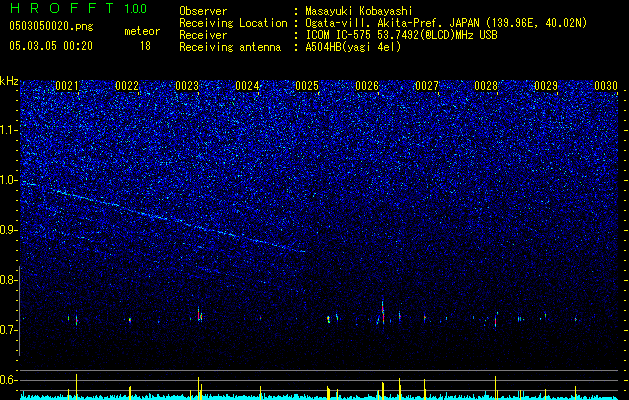The width and height of the screenshot is (629, 400).
Task: Click the 0021 time marker
Action: [x=67, y=86]
